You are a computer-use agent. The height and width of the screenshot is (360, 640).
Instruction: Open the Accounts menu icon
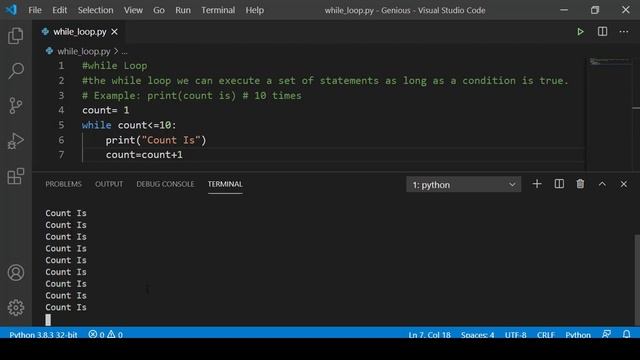click(x=16, y=272)
